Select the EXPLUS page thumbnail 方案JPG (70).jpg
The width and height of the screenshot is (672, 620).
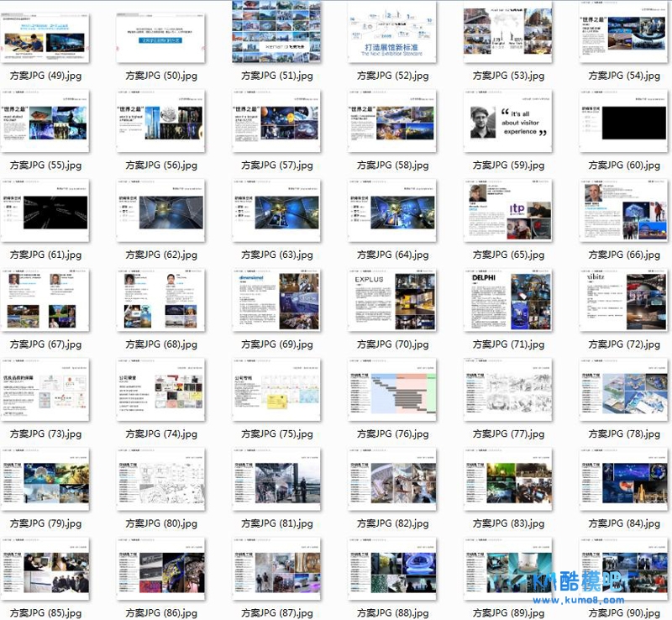click(392, 301)
